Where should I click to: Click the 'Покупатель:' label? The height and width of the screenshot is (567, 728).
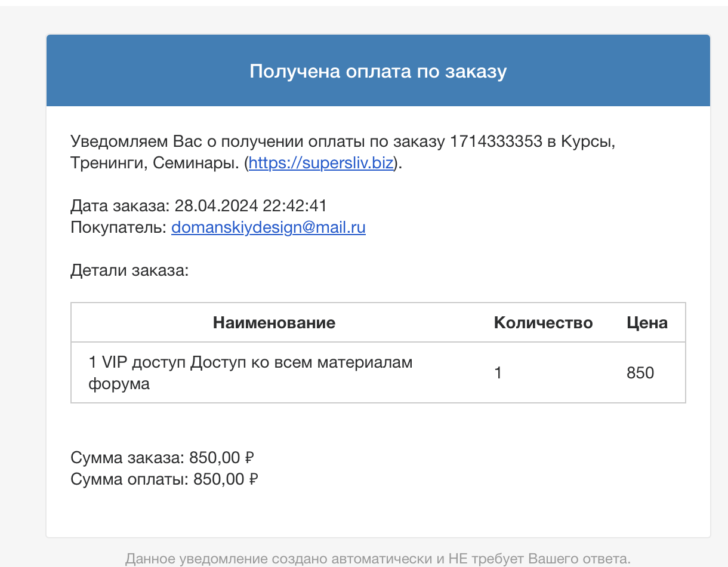point(119,227)
